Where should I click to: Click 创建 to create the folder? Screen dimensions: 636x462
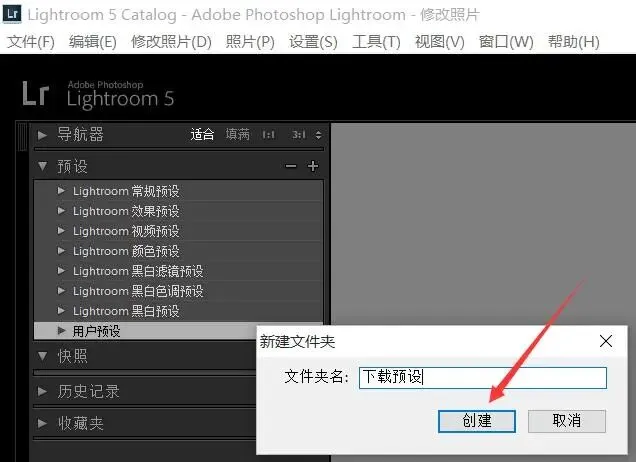(x=477, y=421)
